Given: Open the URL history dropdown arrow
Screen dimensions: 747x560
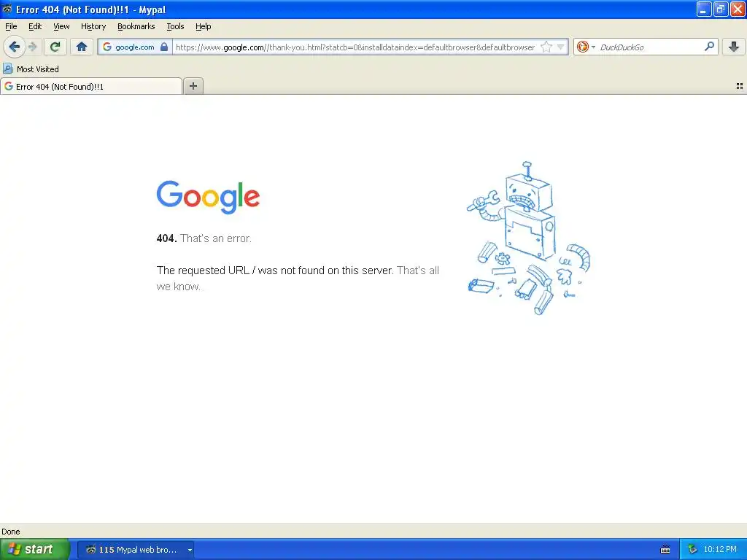Looking at the screenshot, I should click(561, 47).
